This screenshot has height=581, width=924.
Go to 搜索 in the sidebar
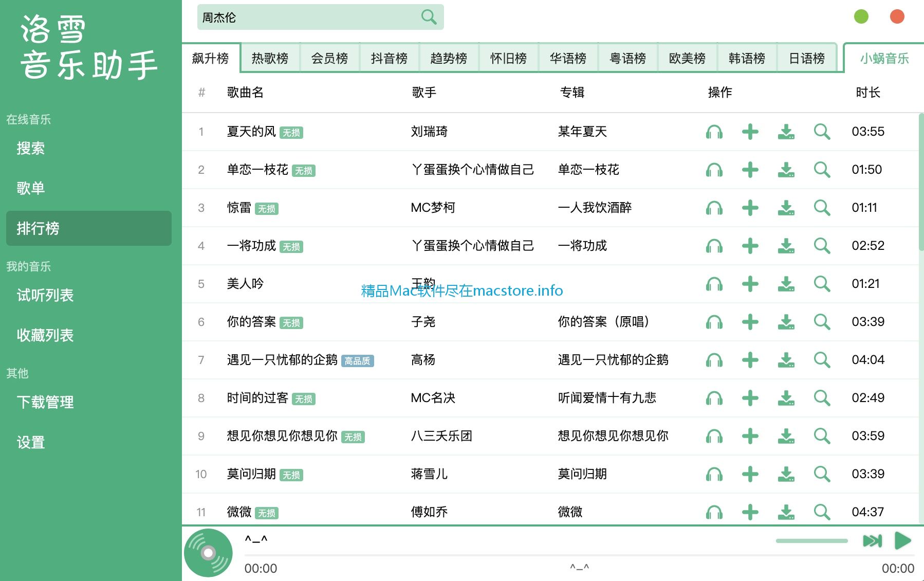(x=89, y=149)
